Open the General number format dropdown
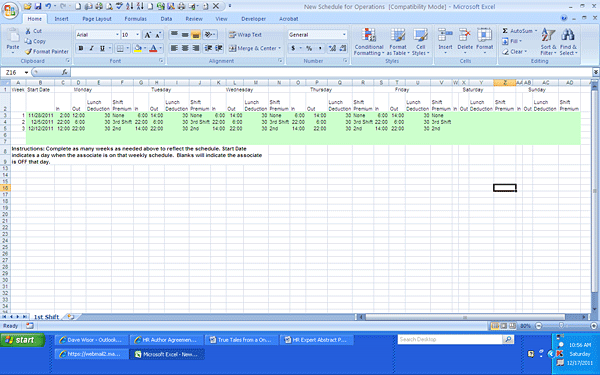The image size is (600, 375). pyautogui.click(x=344, y=35)
